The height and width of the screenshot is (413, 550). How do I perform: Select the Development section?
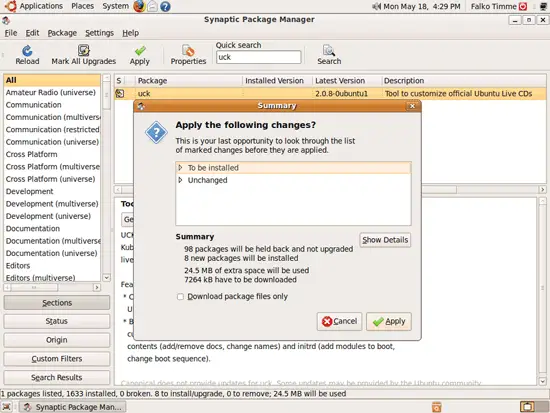coord(52,192)
